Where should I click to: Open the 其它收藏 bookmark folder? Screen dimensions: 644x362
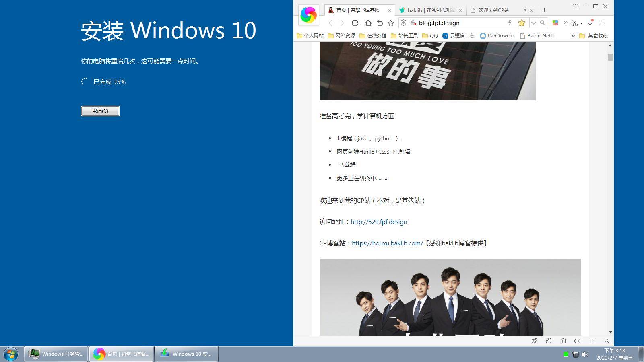click(594, 36)
